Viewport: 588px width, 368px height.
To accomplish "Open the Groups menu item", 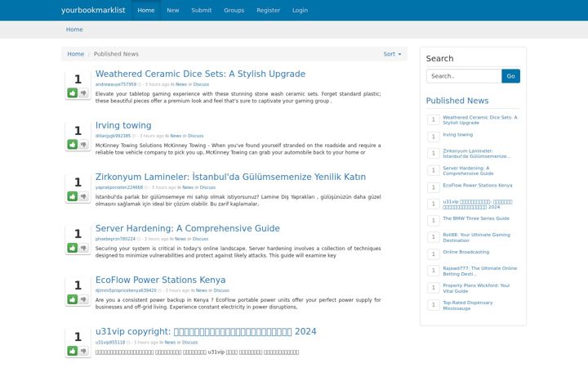I will pos(234,10).
